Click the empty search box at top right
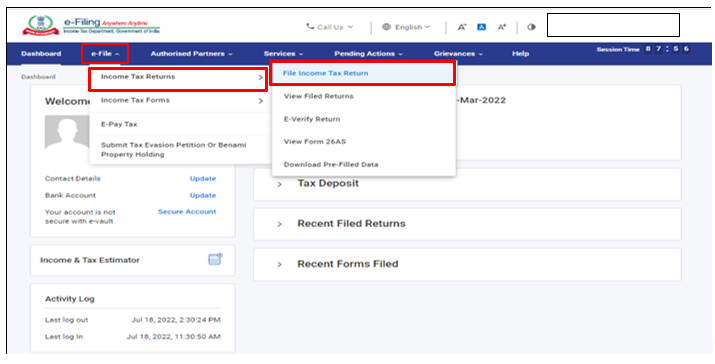Viewport: 715px width, 364px height. click(x=613, y=25)
